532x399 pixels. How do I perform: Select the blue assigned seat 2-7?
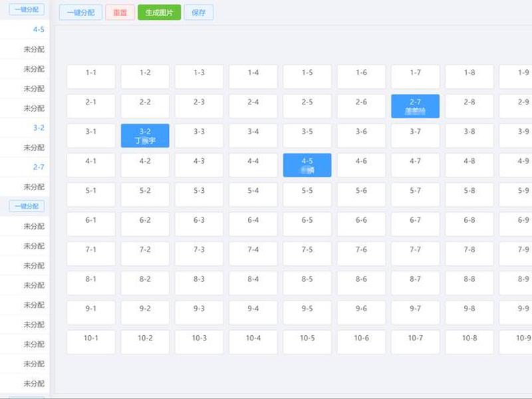click(415, 106)
